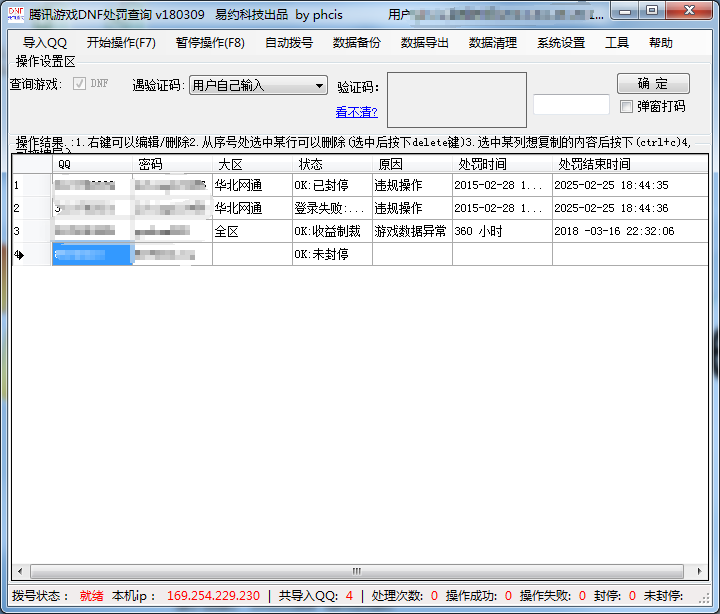This screenshot has width=720, height=614.
Task: Click the DNF app icon in title bar
Action: click(x=16, y=14)
